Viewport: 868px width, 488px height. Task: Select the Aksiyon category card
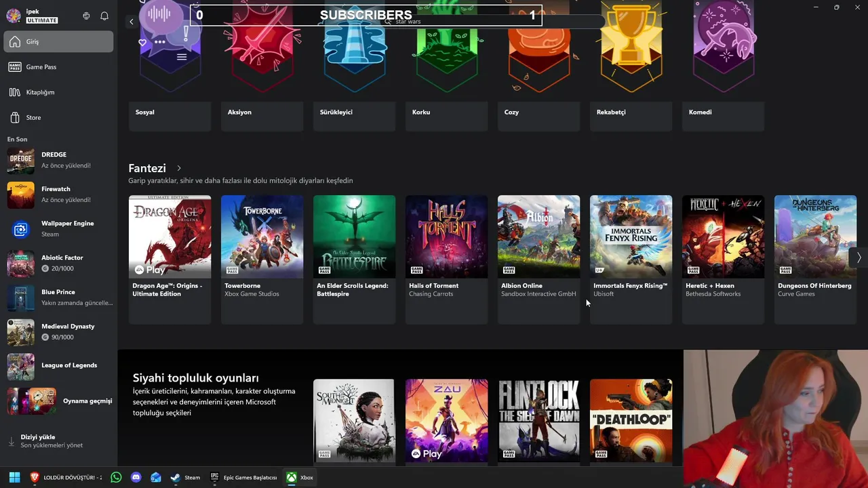click(262, 65)
